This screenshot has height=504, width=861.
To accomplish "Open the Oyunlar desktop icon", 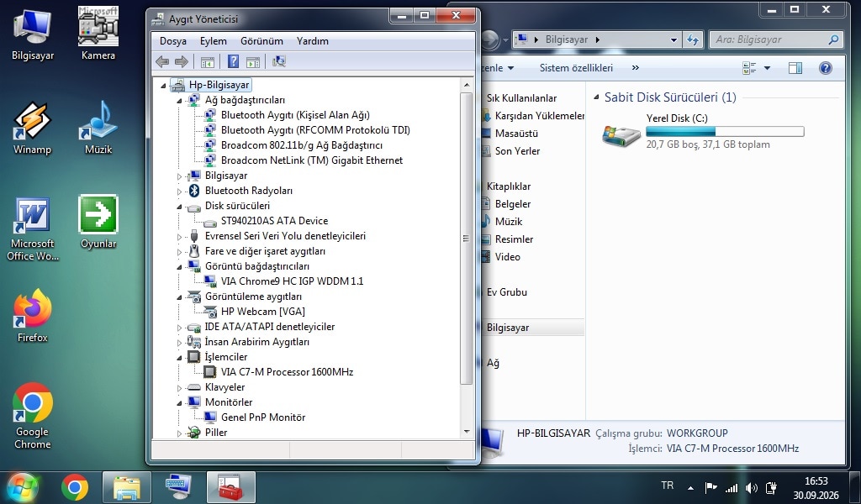I will point(98,222).
